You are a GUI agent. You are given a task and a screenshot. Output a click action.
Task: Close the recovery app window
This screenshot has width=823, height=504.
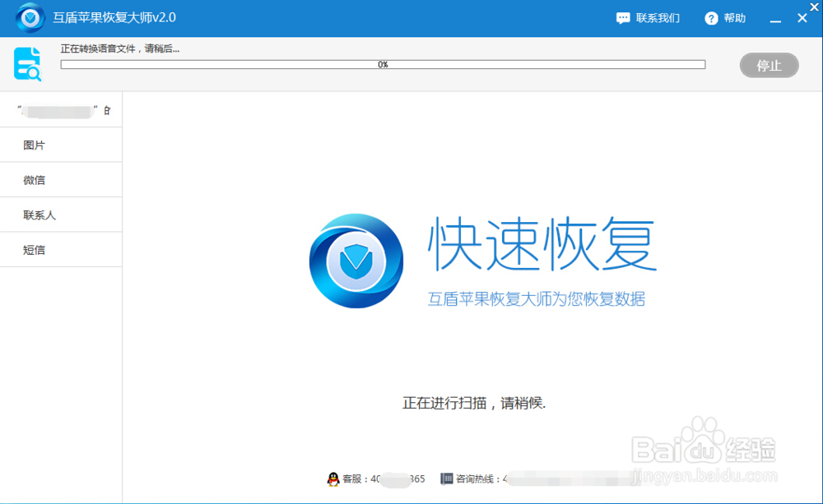pos(802,18)
